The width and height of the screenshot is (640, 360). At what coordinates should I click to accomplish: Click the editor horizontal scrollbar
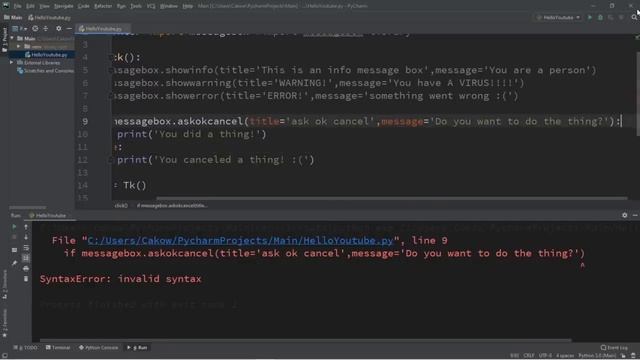pyautogui.click(x=392, y=199)
